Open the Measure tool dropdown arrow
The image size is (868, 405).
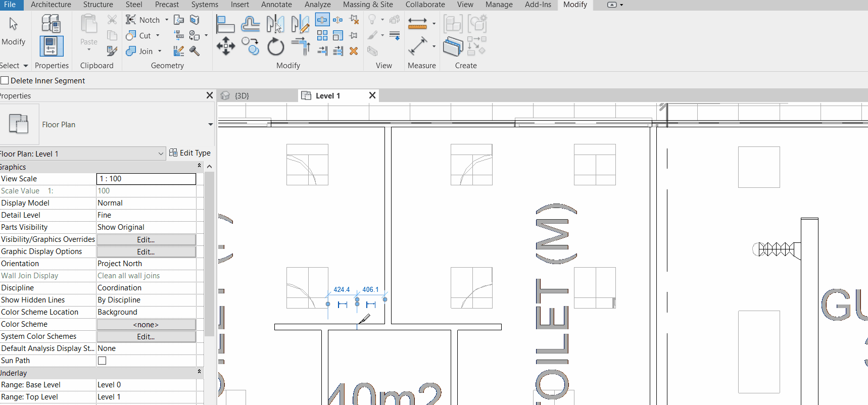click(x=434, y=23)
